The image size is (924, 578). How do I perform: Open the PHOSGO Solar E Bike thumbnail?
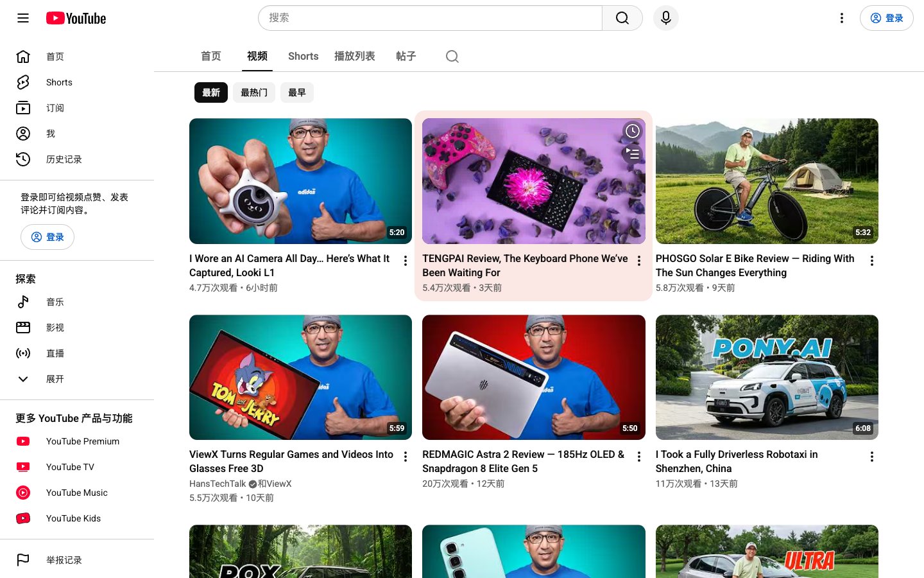click(767, 181)
